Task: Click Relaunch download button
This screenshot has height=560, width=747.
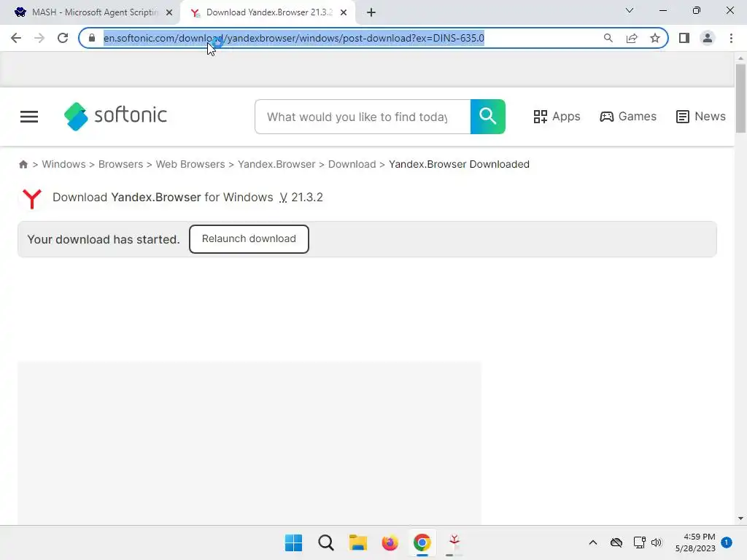Action: [249, 239]
